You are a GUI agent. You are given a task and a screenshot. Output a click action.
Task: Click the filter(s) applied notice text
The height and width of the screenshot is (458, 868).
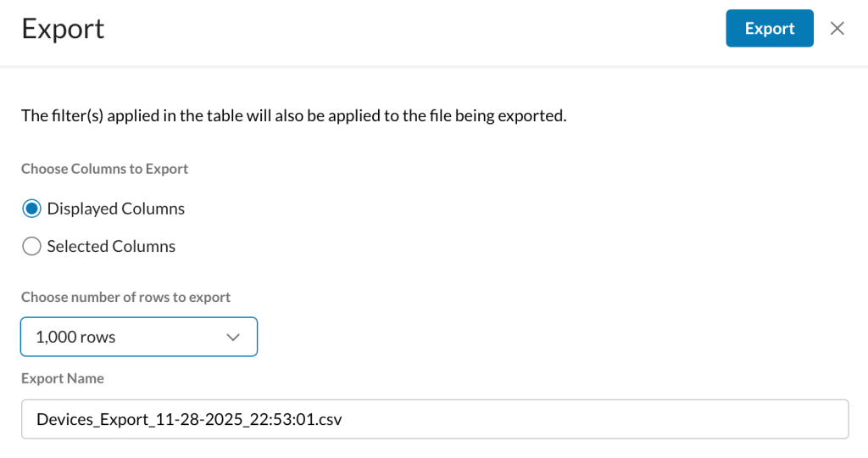pos(294,115)
